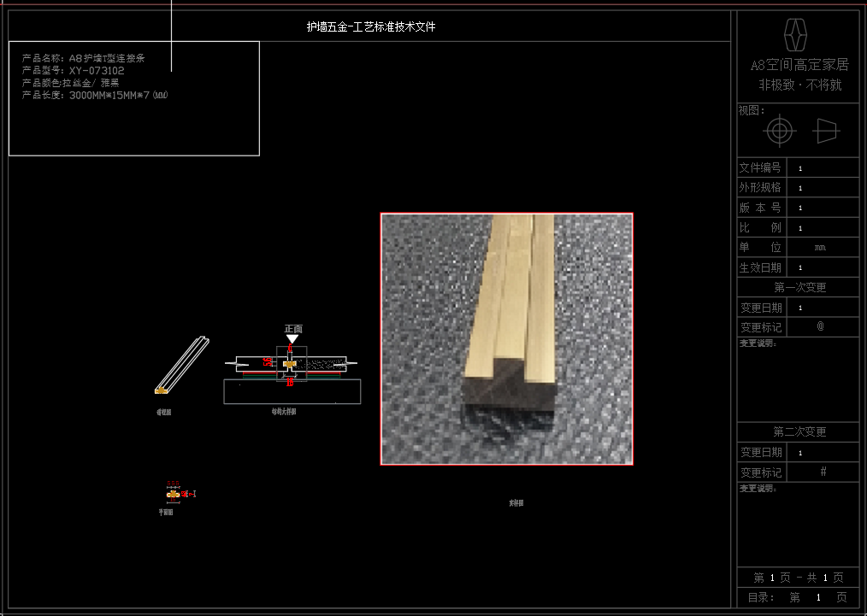Click the A8 company logo emblem
Screen dimensions: 867x616
tap(796, 34)
